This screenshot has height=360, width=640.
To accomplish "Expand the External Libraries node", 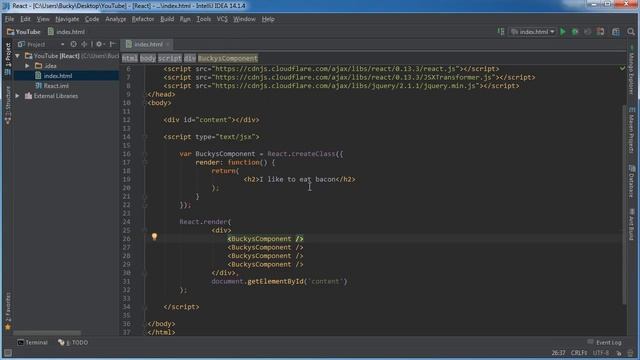I will [17, 96].
